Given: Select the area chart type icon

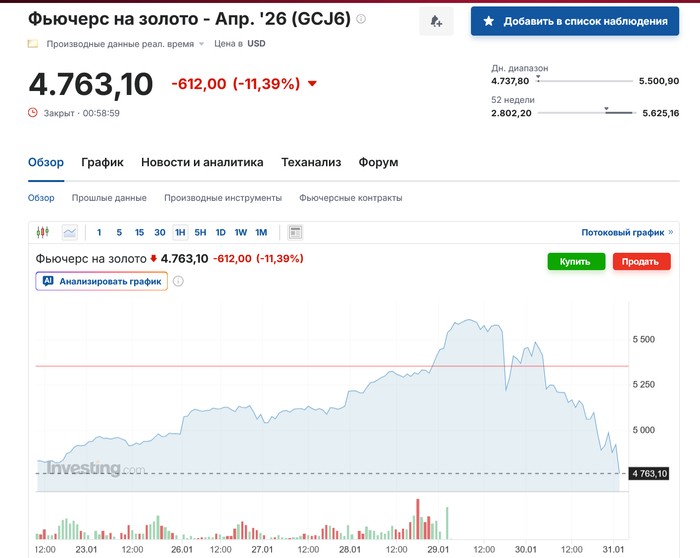Looking at the screenshot, I should (70, 232).
